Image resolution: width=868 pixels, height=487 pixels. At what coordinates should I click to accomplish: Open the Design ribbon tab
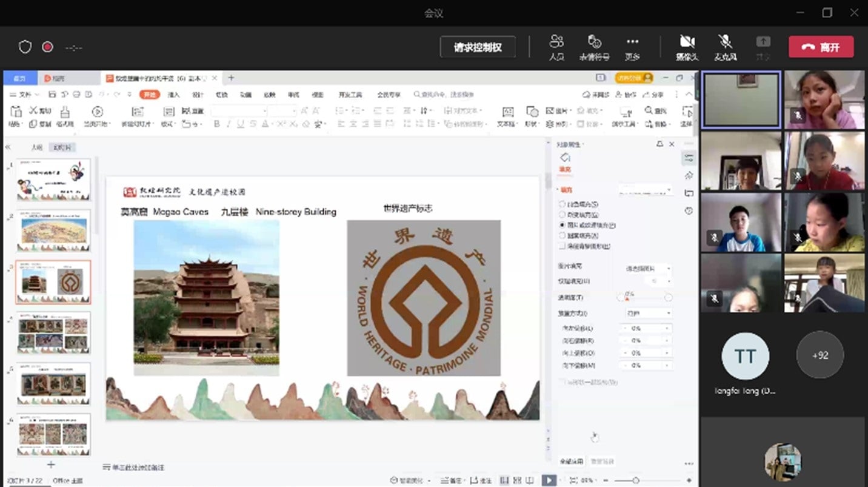pos(198,95)
